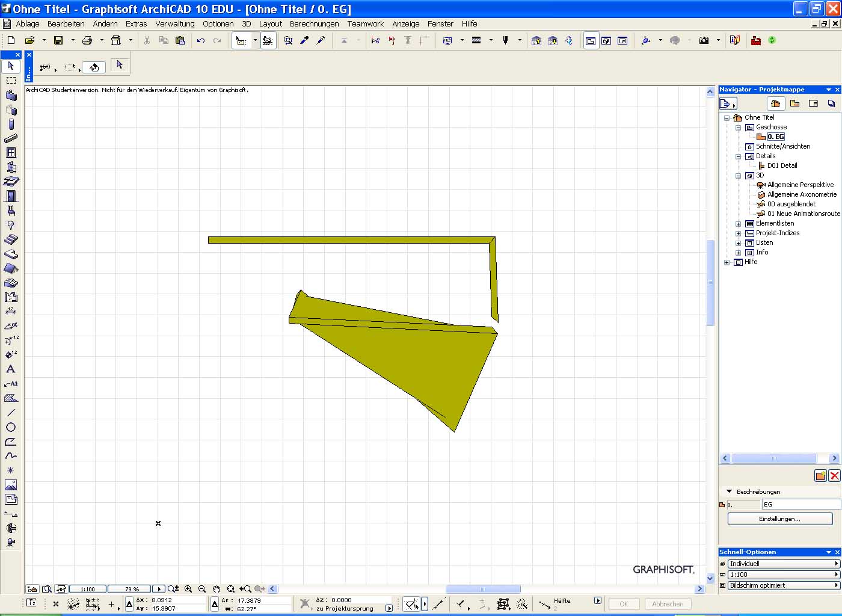Viewport: 842px width, 616px height.
Task: Toggle the grid snap icon in the bottom bar
Action: click(x=93, y=604)
